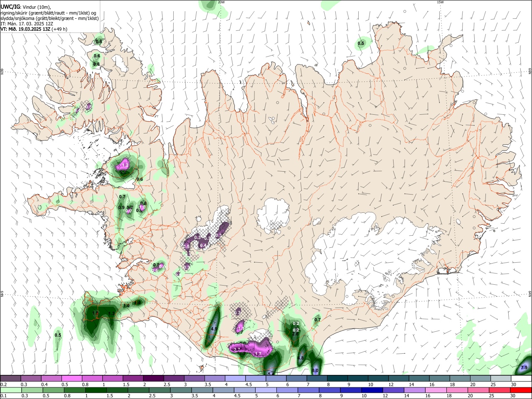Pick the pale purple 0.2–0.3 swatch starting the upper scale
Image resolution: width=532 pixels, height=399 pixels.
10,378
